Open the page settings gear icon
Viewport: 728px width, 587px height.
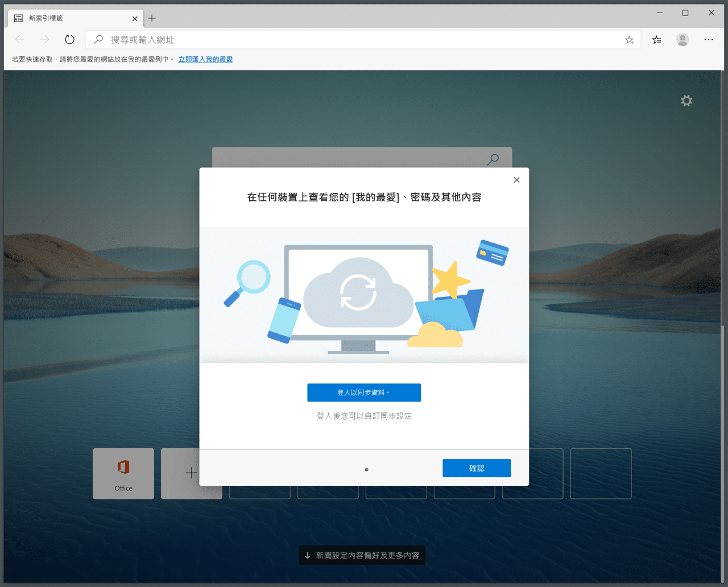[686, 100]
